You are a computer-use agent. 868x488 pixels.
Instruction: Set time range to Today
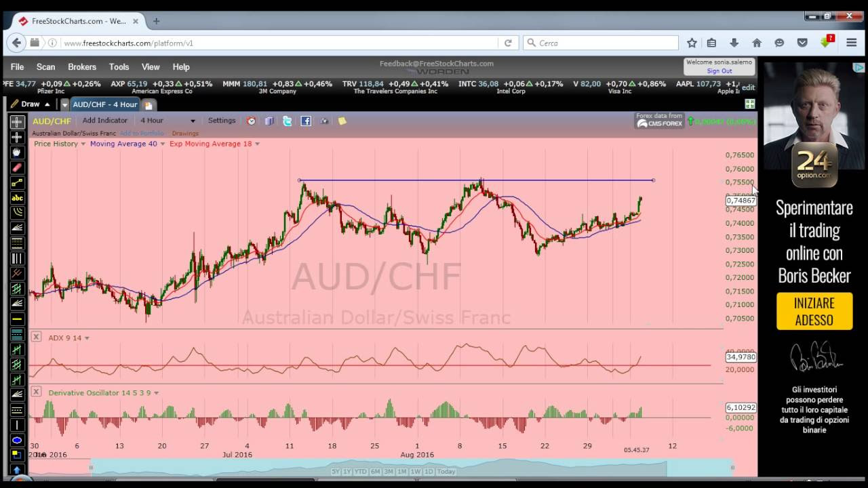[446, 472]
